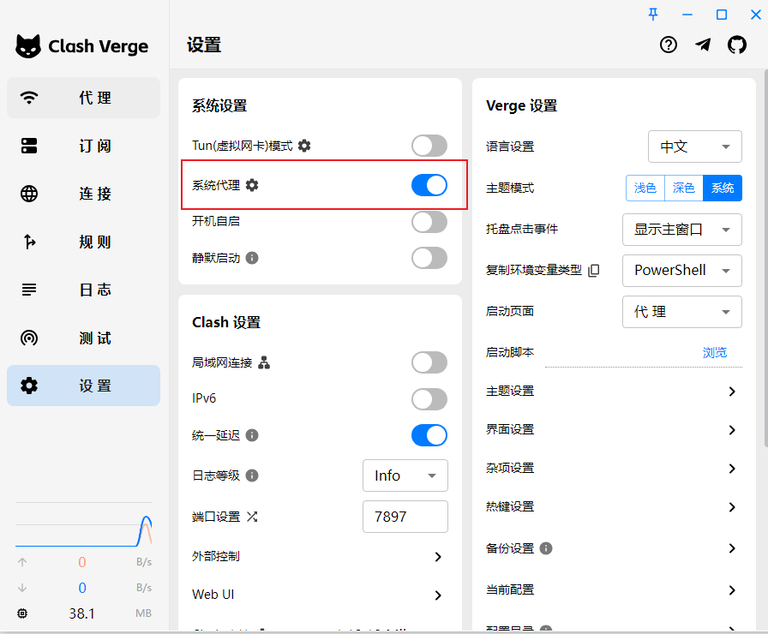Click the upload arrow traffic icon
The image size is (768, 634).
[23, 562]
